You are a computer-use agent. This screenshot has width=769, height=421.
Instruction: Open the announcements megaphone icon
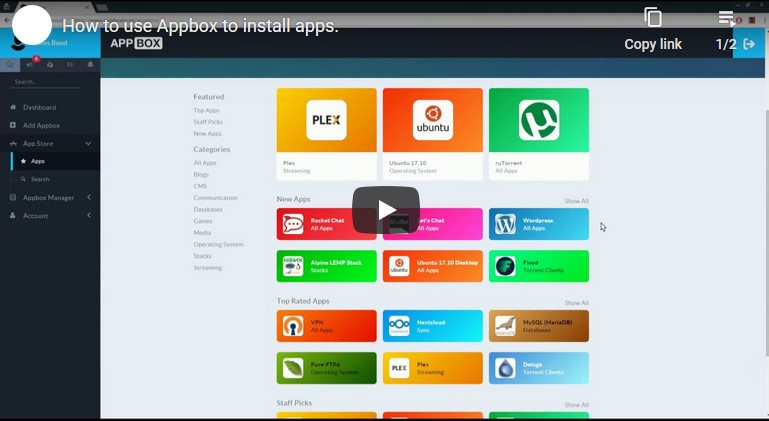coord(30,65)
